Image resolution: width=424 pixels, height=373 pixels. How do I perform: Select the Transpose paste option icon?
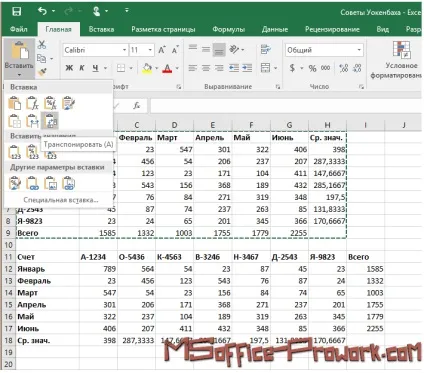(50, 120)
